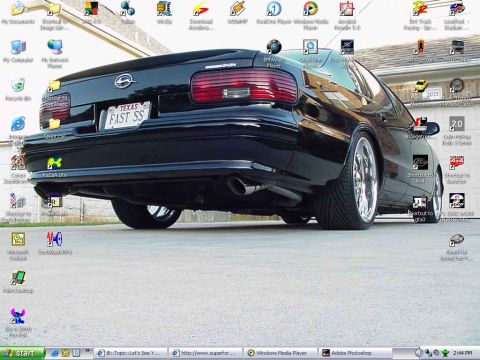480x360 pixels.
Task: Click the taskbar clock showing 2:44 PM
Action: (x=462, y=353)
